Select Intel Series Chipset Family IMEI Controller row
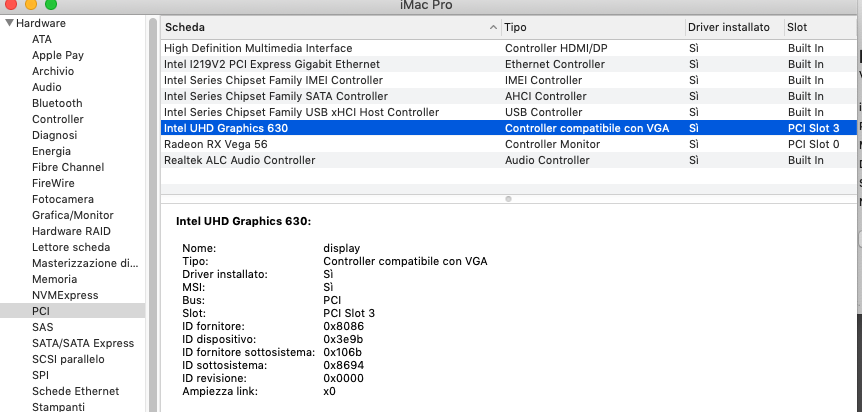 click(509, 80)
